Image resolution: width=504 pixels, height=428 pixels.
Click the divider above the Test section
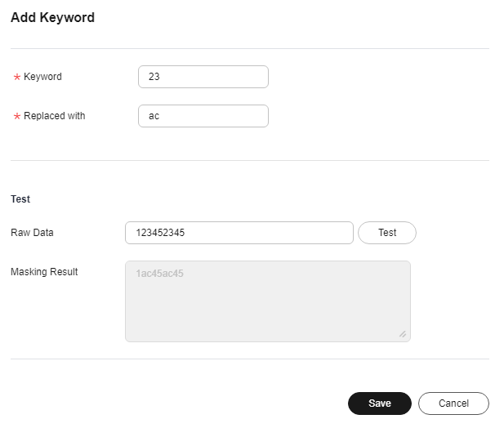[249, 160]
